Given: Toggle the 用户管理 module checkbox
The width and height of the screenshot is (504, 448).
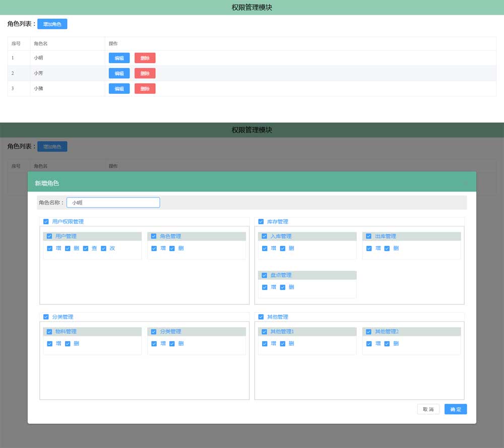Looking at the screenshot, I should click(x=49, y=236).
